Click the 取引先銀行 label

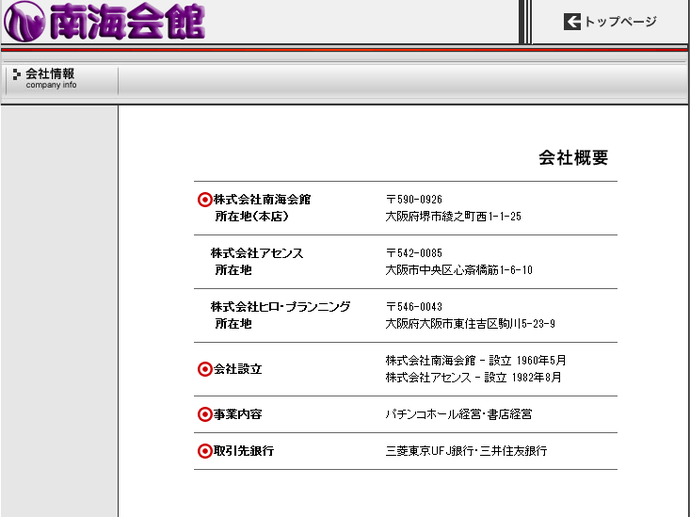[x=244, y=451]
